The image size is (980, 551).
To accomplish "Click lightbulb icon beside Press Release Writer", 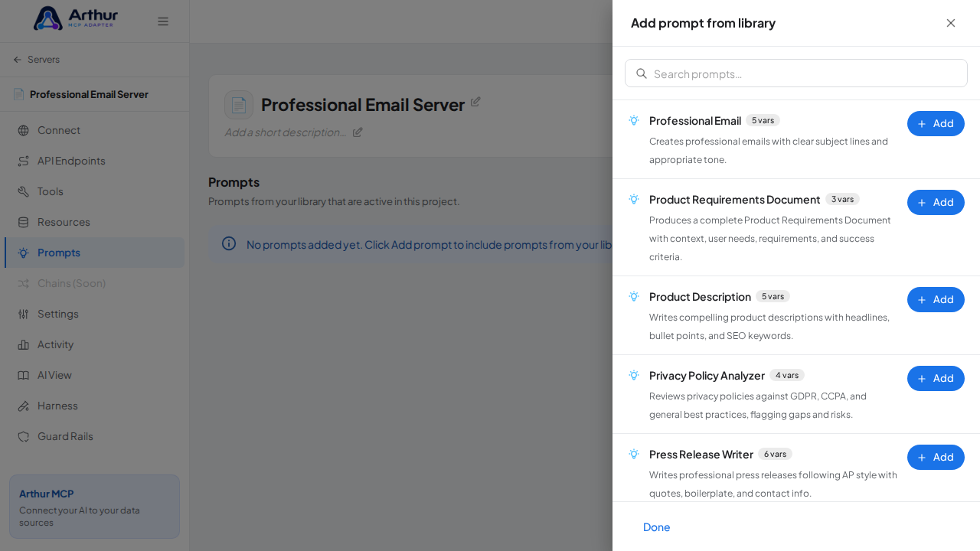I will point(634,454).
